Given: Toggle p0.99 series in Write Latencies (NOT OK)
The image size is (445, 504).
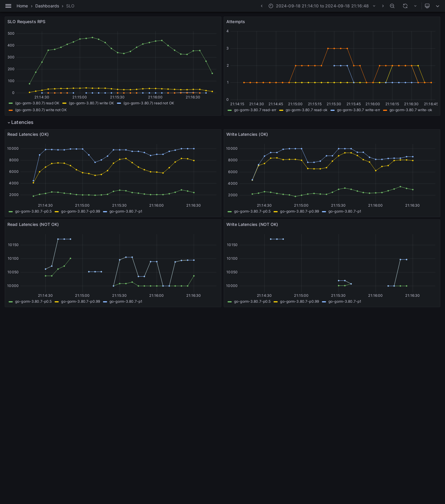Looking at the screenshot, I should point(299,302).
